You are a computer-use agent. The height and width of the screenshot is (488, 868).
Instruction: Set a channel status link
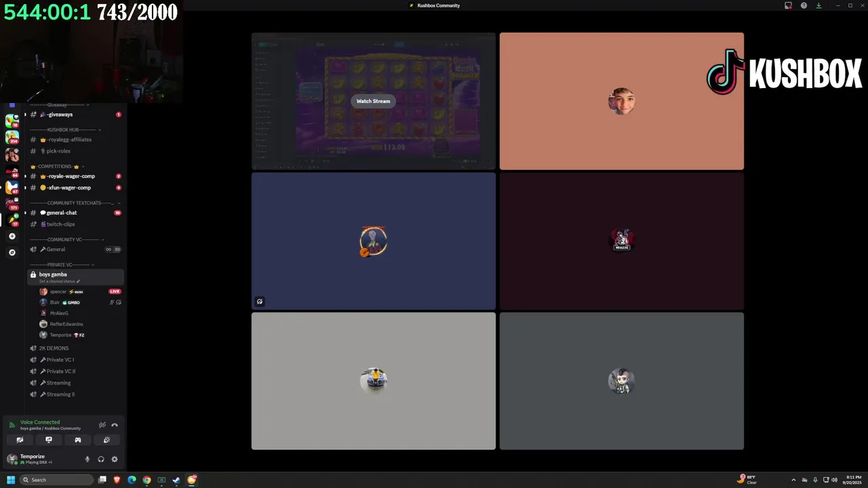tap(60, 281)
